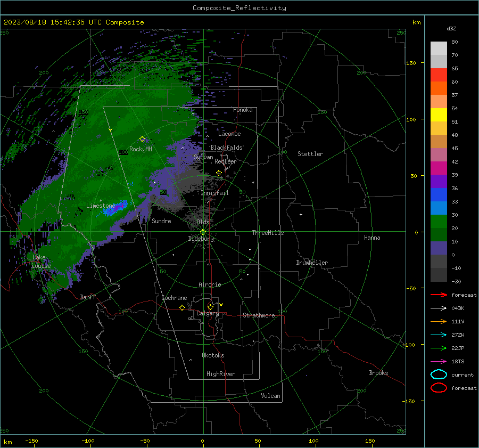Click the Ponoka label
479x448 pixels.
pyautogui.click(x=243, y=110)
